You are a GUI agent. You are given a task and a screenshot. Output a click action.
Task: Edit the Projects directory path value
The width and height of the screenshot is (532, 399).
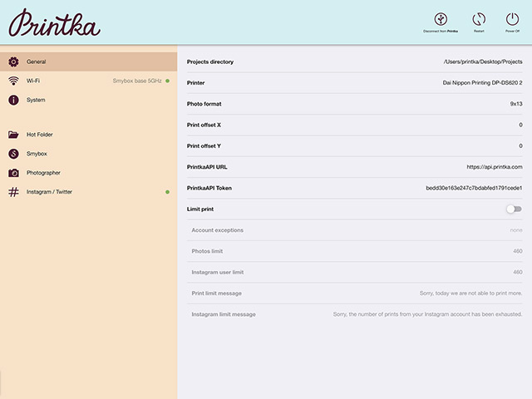pyautogui.click(x=483, y=62)
